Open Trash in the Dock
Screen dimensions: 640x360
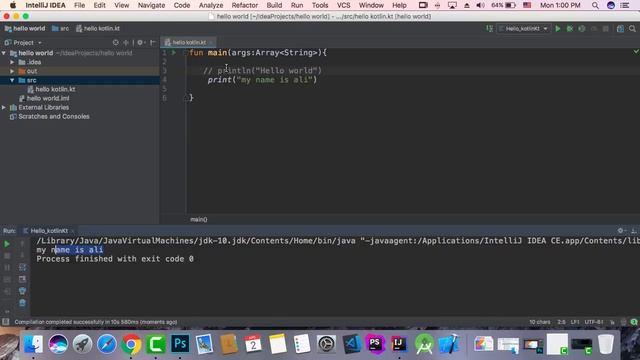(x=606, y=344)
